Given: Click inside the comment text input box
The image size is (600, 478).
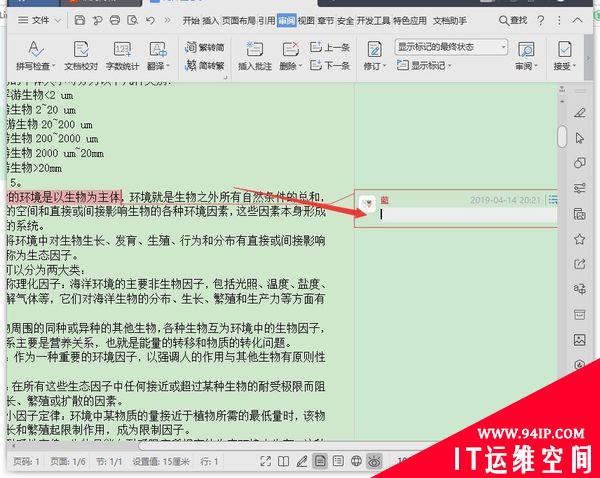Looking at the screenshot, I should pyautogui.click(x=468, y=215).
